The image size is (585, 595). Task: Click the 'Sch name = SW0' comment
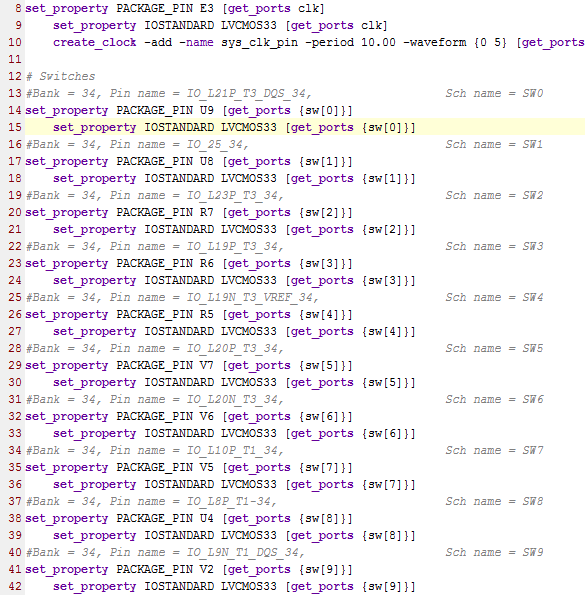[494, 93]
